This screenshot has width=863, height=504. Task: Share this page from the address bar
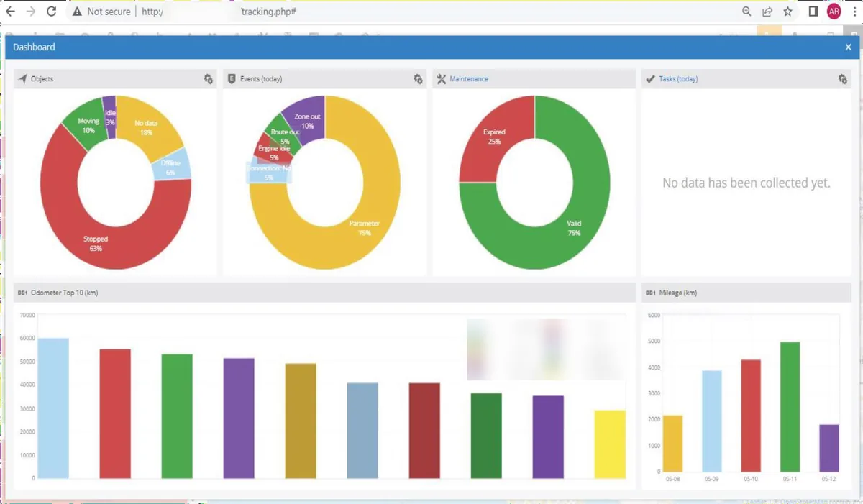[x=767, y=12]
